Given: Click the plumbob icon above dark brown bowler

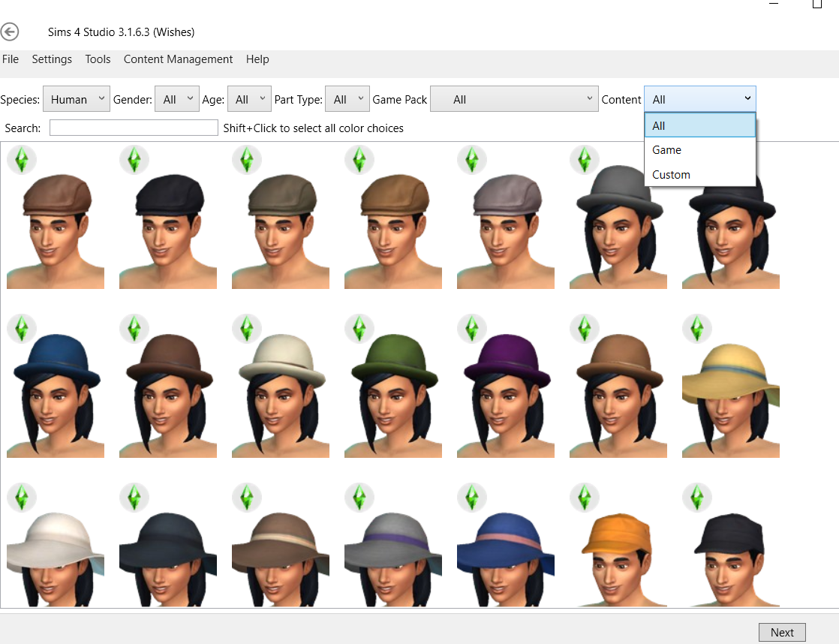Looking at the screenshot, I should 134,328.
